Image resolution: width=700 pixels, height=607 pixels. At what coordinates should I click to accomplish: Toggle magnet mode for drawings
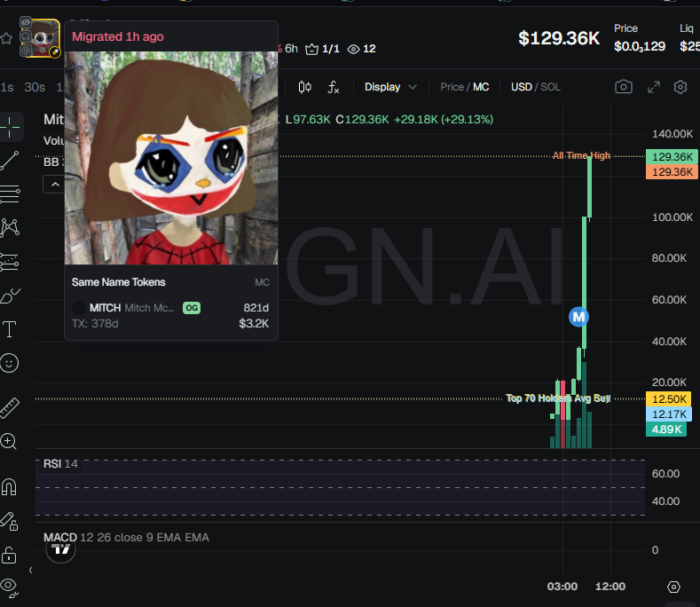click(9, 487)
